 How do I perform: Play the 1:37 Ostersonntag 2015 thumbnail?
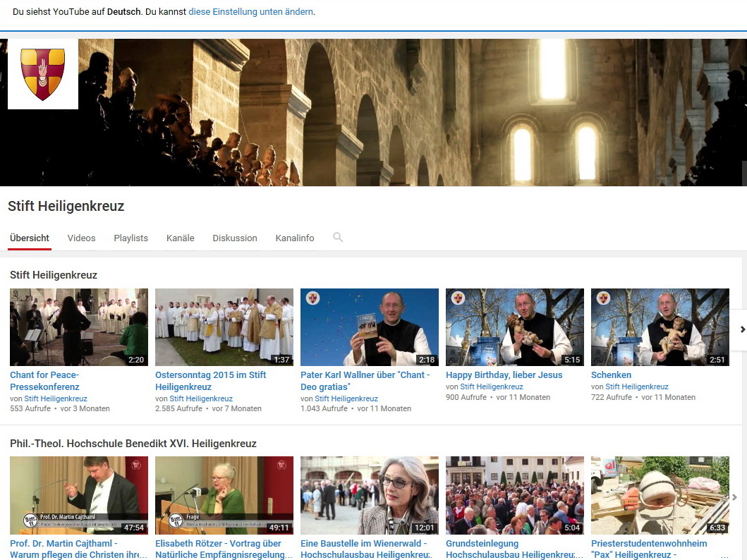(224, 327)
